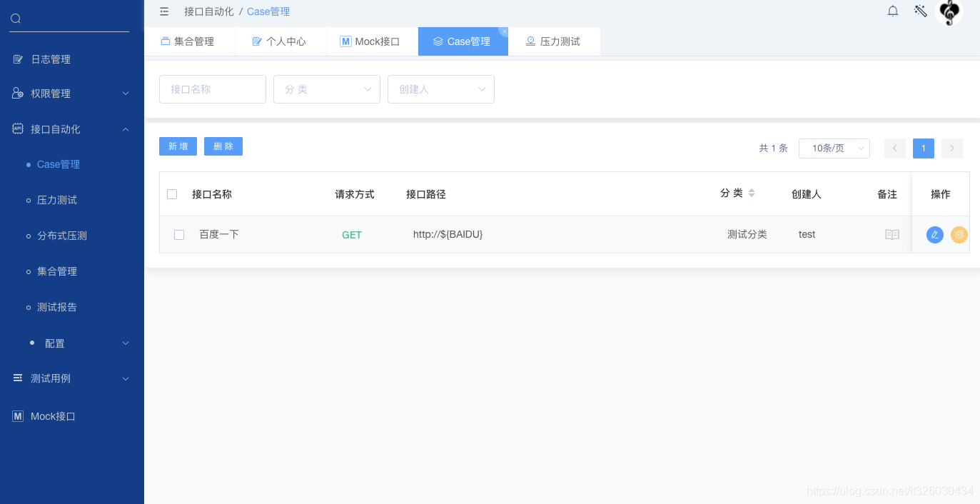980x504 pixels.
Task: Click the 删除 button
Action: click(223, 146)
